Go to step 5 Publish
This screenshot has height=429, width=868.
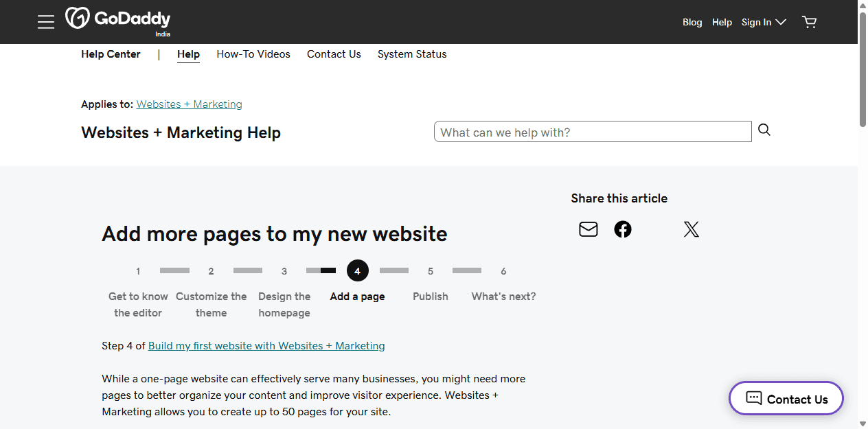click(431, 283)
